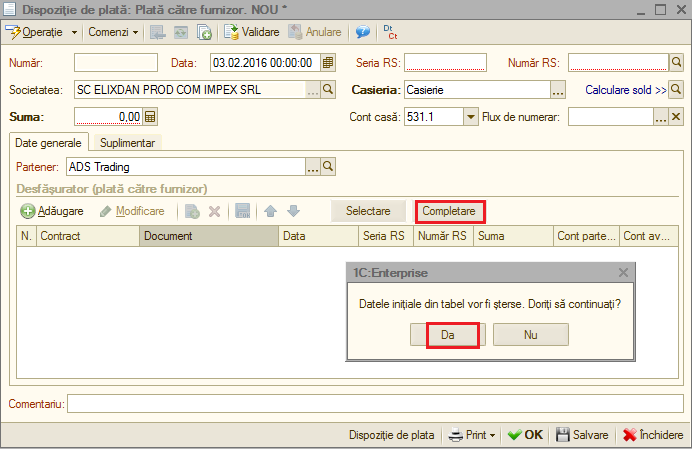Image resolution: width=692 pixels, height=449 pixels.
Task: Click the Completare button
Action: [x=449, y=211]
